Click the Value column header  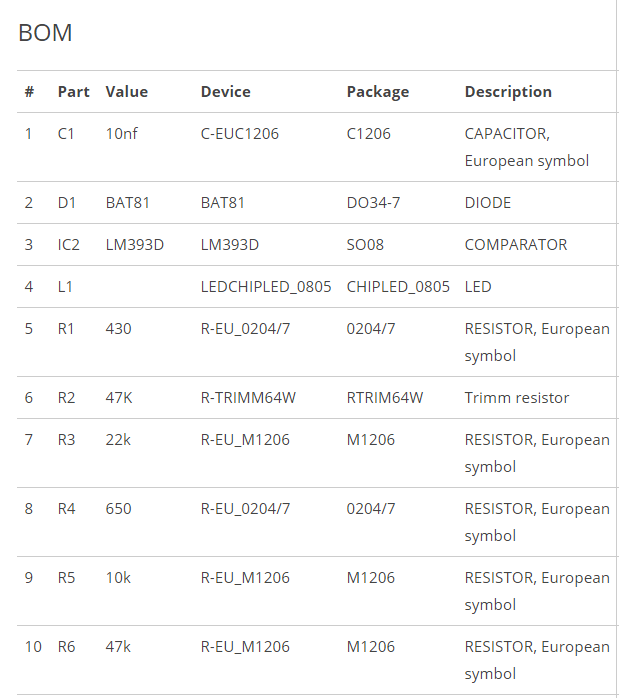126,92
